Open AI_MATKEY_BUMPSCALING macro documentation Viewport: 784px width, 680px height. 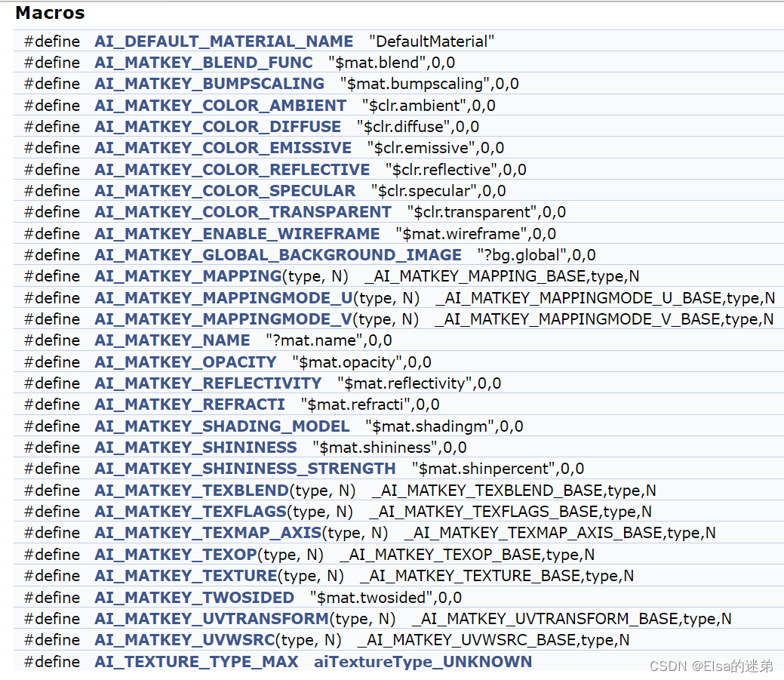[x=209, y=84]
